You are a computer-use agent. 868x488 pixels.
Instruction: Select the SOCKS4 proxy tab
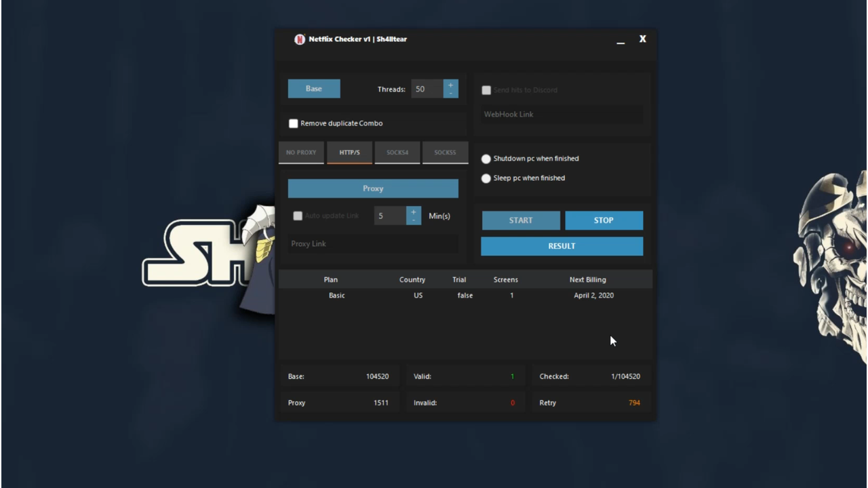[397, 152]
